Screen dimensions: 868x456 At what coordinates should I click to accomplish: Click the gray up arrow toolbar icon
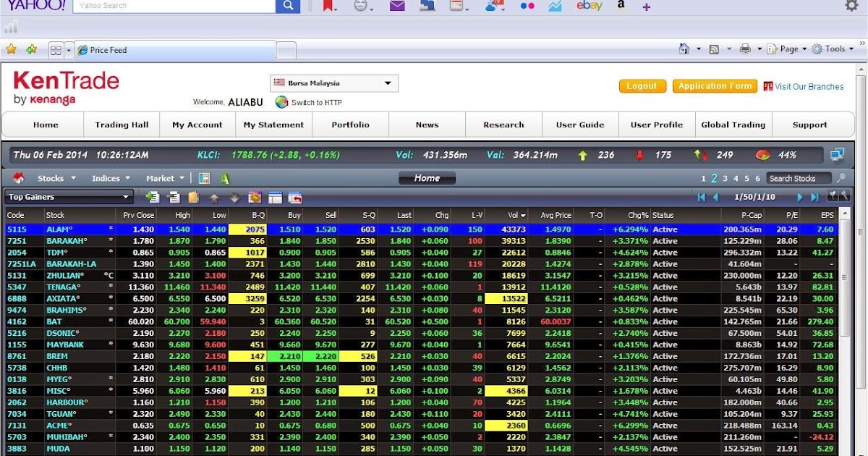point(214,198)
